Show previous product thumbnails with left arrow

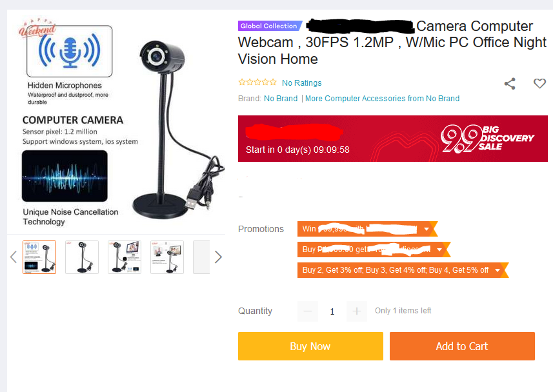14,257
